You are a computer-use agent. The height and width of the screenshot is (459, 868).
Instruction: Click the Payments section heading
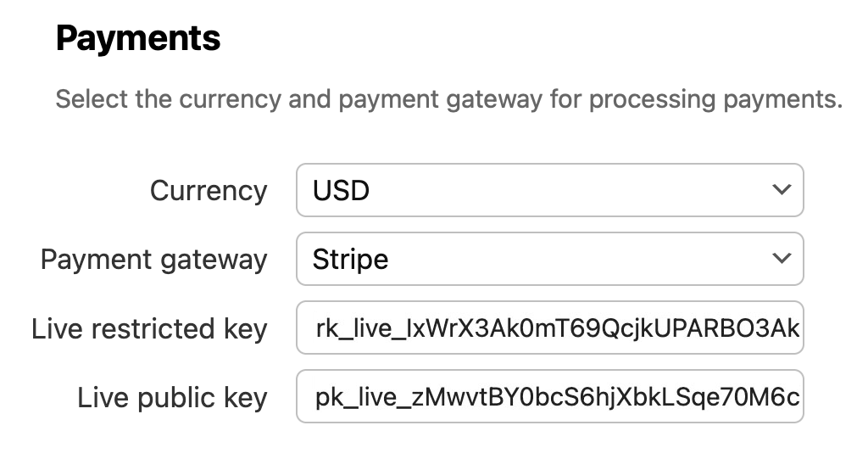pos(138,39)
